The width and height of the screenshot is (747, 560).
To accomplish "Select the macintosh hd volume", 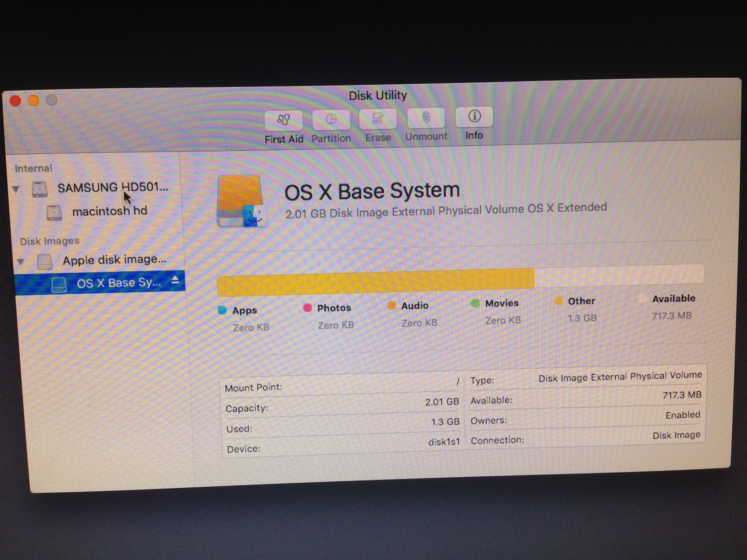I will (x=110, y=211).
